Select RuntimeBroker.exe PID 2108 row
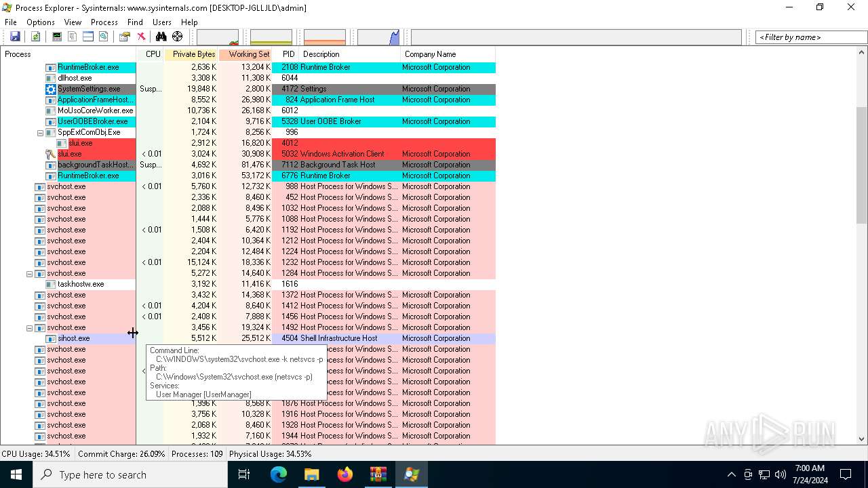Viewport: 868px width, 488px height. click(x=248, y=67)
